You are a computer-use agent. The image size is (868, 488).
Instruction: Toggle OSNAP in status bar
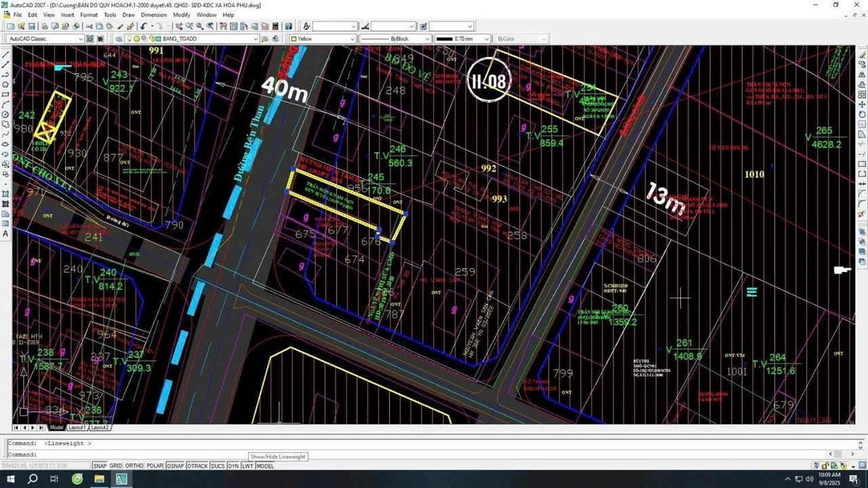pyautogui.click(x=175, y=466)
